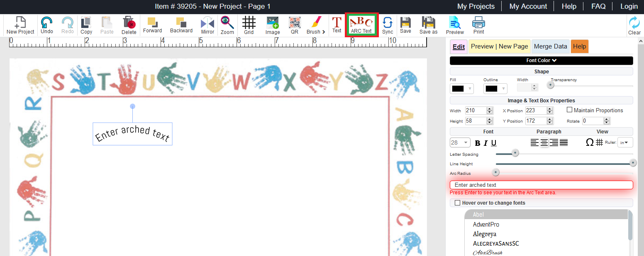Open the Preview | New Page tab

(499, 46)
